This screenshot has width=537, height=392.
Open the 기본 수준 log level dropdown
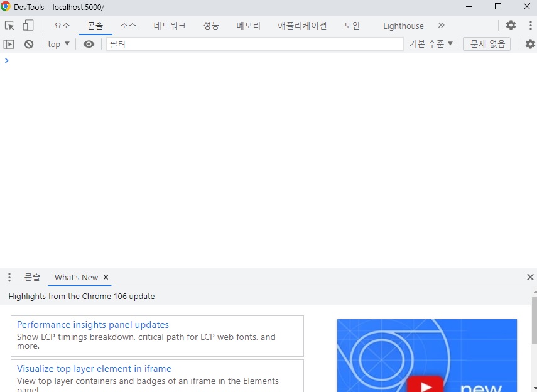pos(431,44)
